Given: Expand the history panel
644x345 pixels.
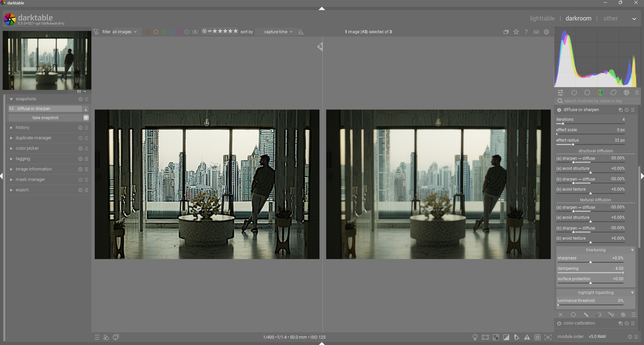Looking at the screenshot, I should click(23, 128).
